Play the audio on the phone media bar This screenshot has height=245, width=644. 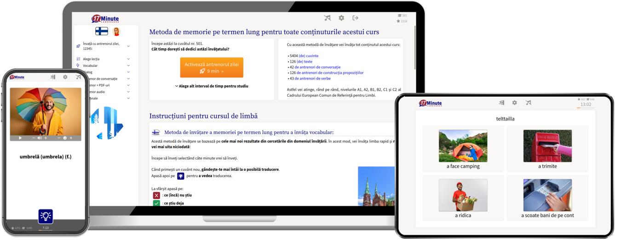click(20, 138)
